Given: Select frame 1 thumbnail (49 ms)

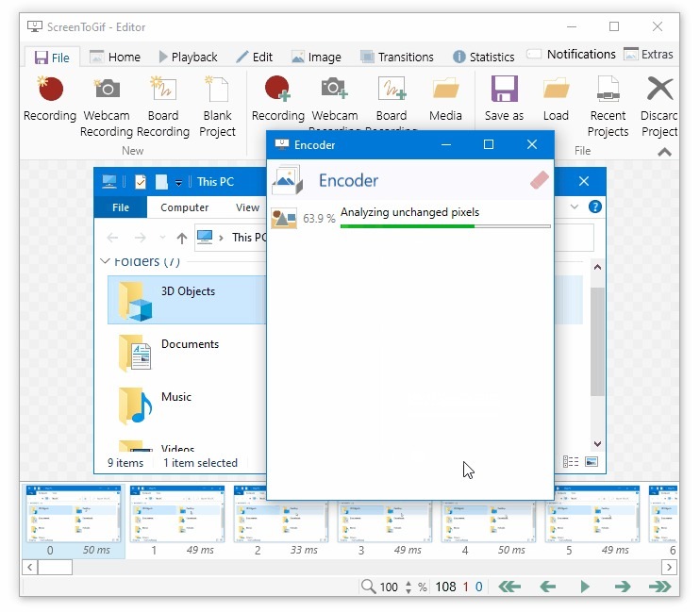Looking at the screenshot, I should click(x=177, y=521).
